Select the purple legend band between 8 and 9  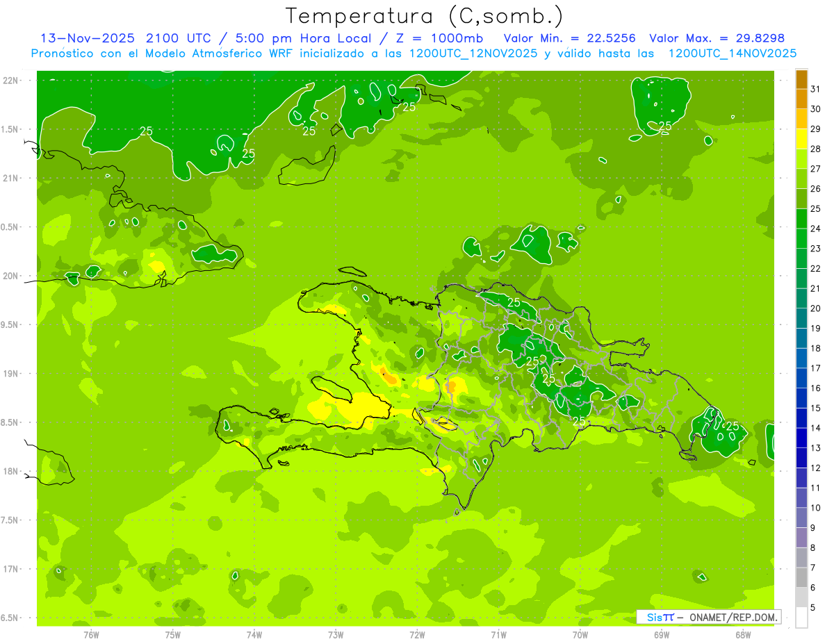[801, 538]
